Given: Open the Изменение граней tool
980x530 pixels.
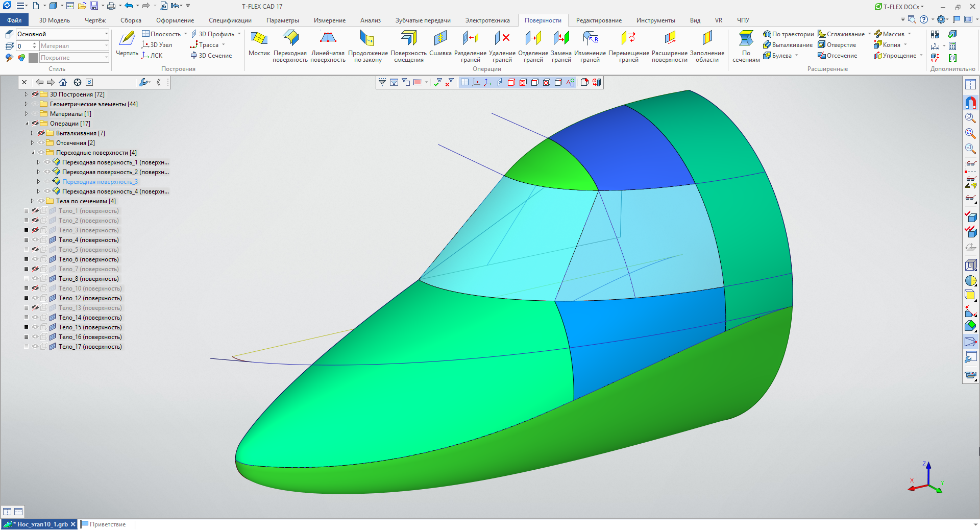Looking at the screenshot, I should click(590, 46).
